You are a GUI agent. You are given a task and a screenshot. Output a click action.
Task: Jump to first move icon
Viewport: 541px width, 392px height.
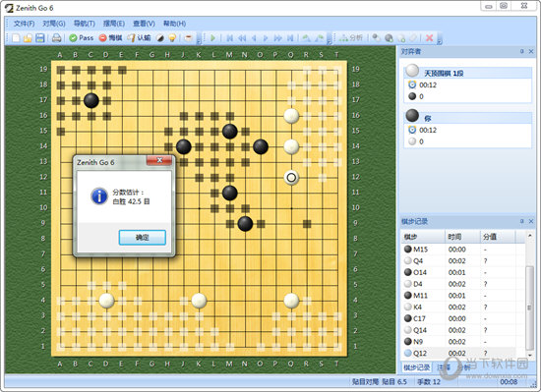[229, 38]
